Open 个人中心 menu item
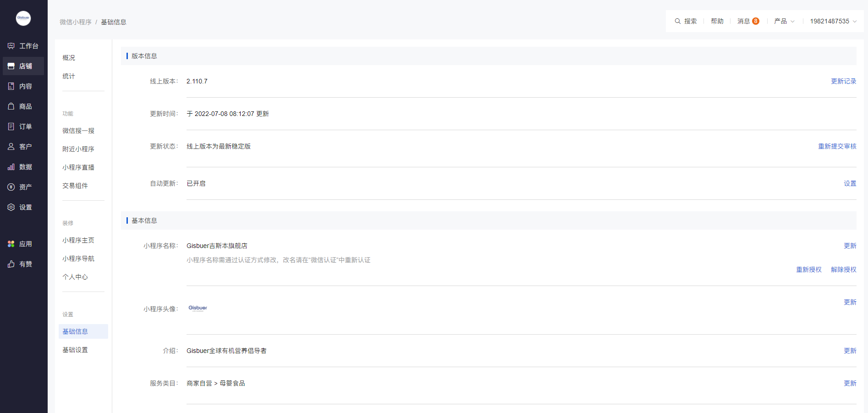The image size is (868, 413). click(x=75, y=277)
